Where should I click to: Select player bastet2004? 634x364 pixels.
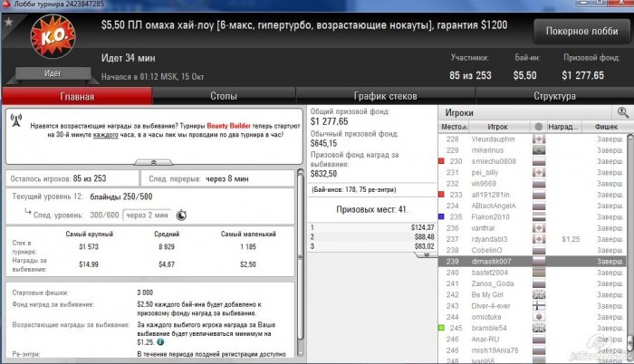click(x=490, y=273)
